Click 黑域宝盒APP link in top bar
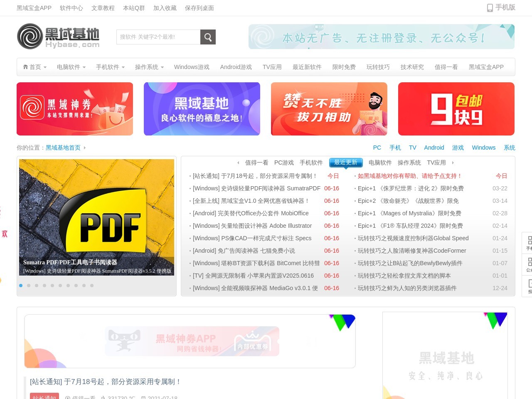 [x=34, y=8]
